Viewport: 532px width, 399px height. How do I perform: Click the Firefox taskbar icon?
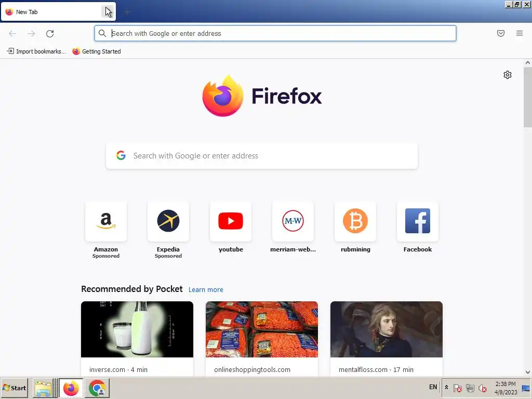pos(71,388)
